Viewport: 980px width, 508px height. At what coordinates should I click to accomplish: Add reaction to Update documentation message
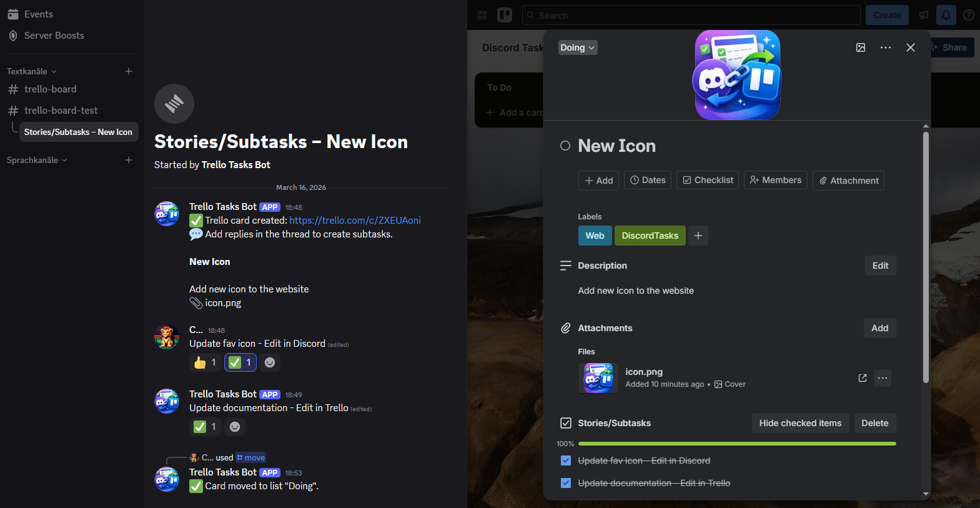[235, 427]
